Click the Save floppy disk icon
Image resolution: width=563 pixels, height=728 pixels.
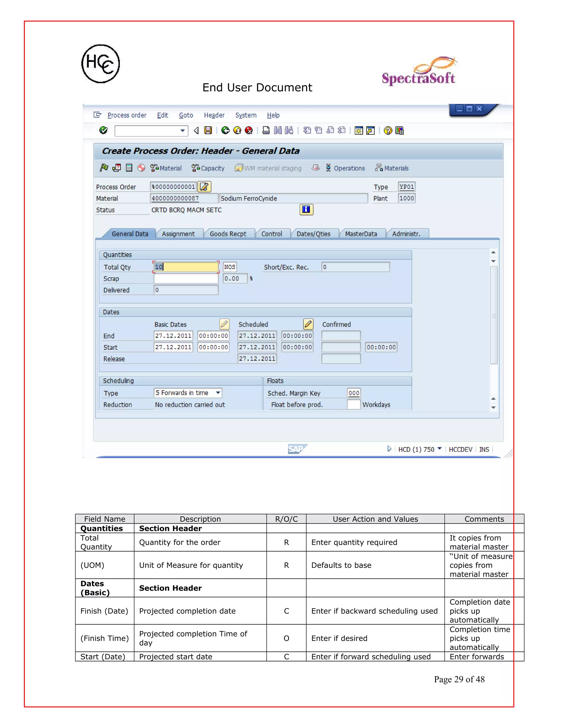208,130
